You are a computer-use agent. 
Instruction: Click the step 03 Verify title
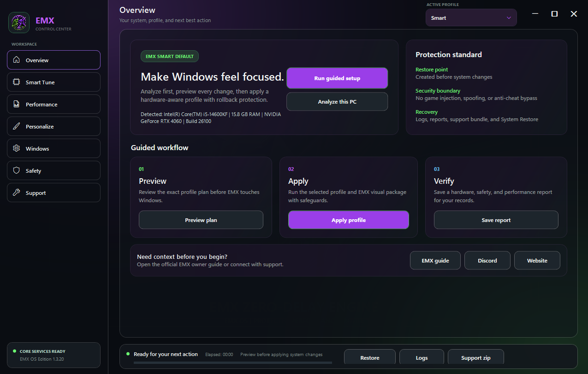click(444, 181)
